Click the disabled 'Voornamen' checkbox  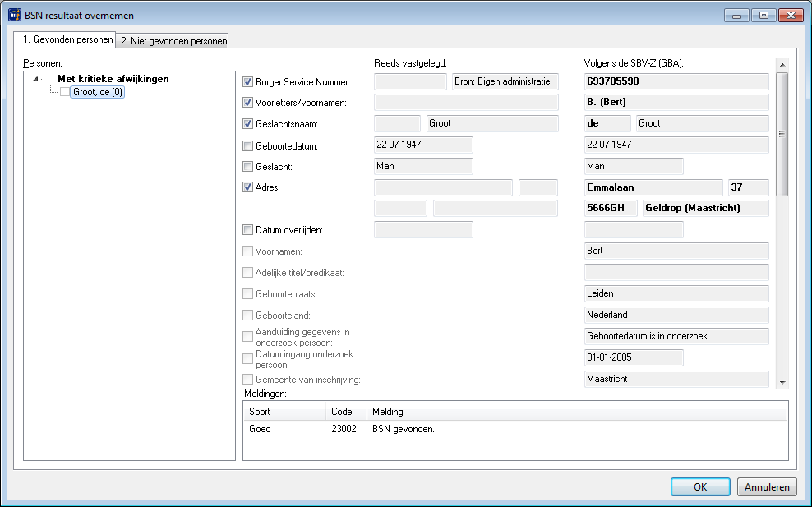(x=247, y=251)
